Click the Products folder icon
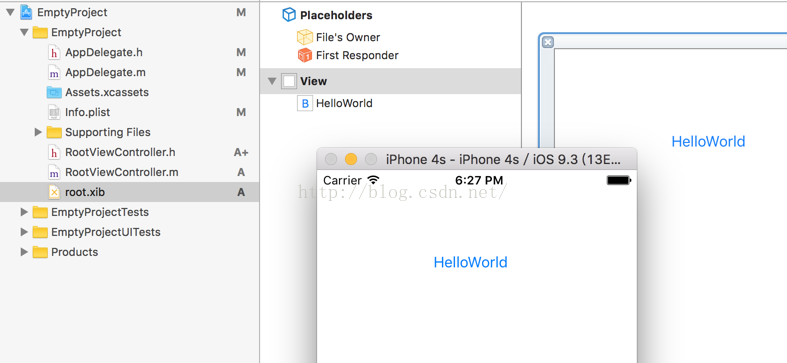The image size is (787, 363). pyautogui.click(x=40, y=252)
